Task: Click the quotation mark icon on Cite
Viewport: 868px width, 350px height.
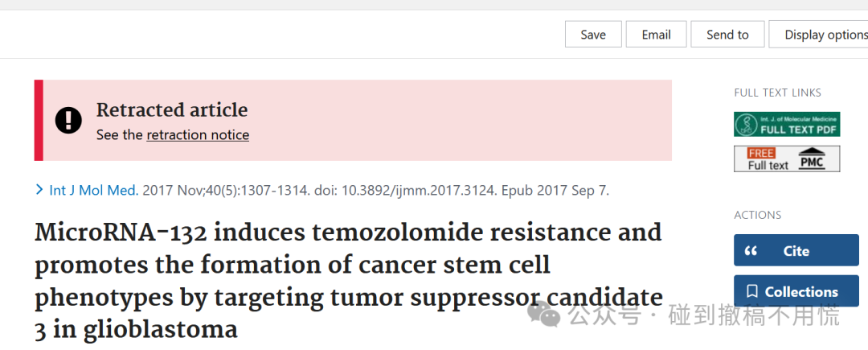Action: click(x=751, y=251)
